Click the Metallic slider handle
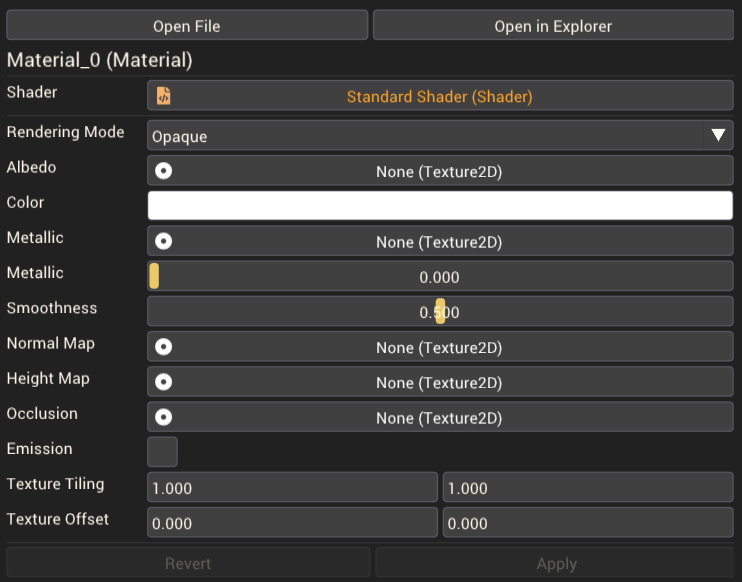Viewport: 742px width, 582px height. pyautogui.click(x=154, y=276)
